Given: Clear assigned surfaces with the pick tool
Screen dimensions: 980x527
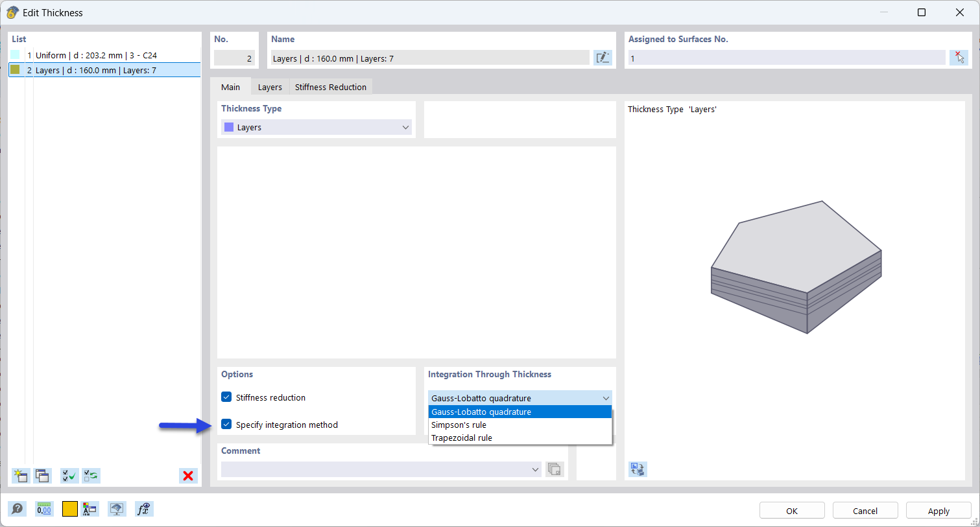Looking at the screenshot, I should pos(959,57).
